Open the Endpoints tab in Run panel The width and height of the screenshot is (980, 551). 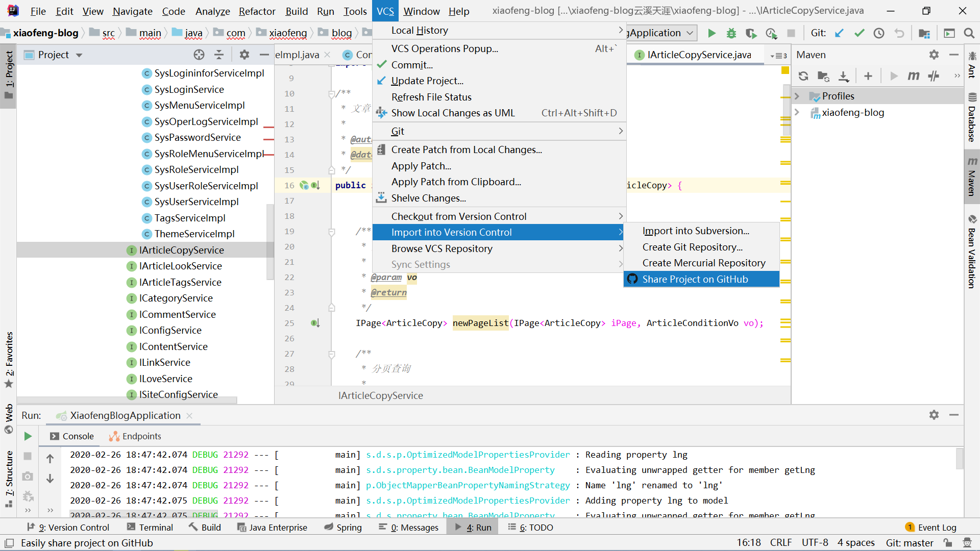pos(135,436)
